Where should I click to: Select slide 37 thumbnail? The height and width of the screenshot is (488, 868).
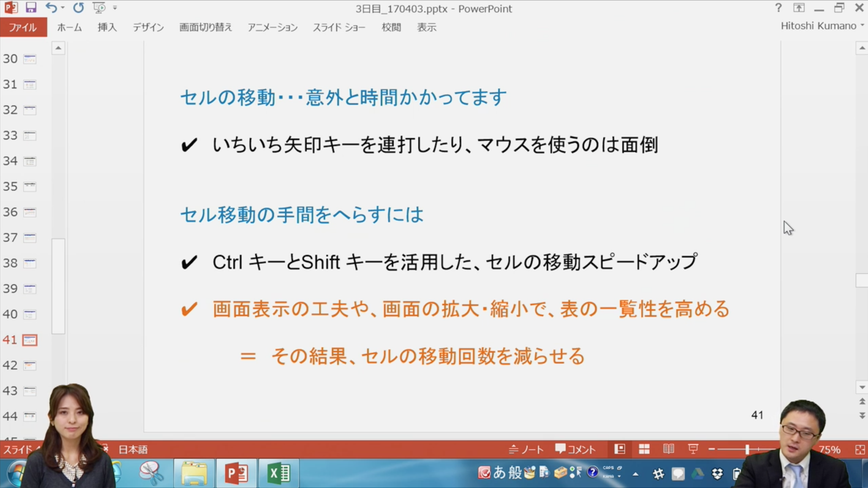30,238
